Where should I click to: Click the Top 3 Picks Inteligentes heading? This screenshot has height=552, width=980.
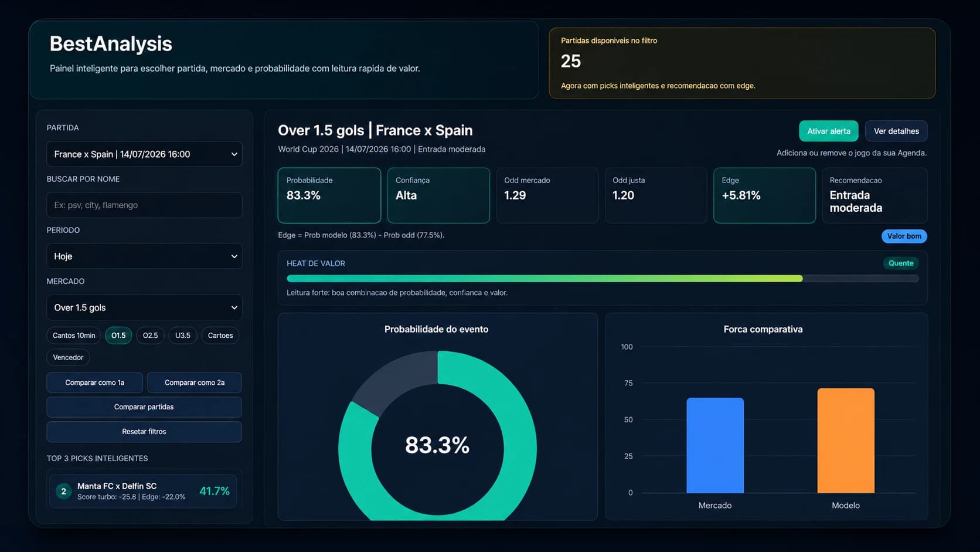tap(97, 458)
